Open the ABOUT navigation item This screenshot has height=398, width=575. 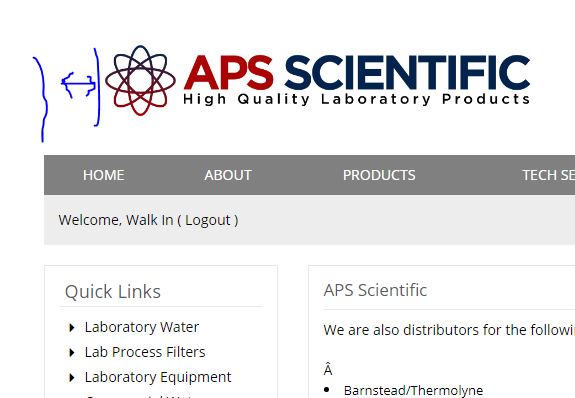click(x=228, y=175)
